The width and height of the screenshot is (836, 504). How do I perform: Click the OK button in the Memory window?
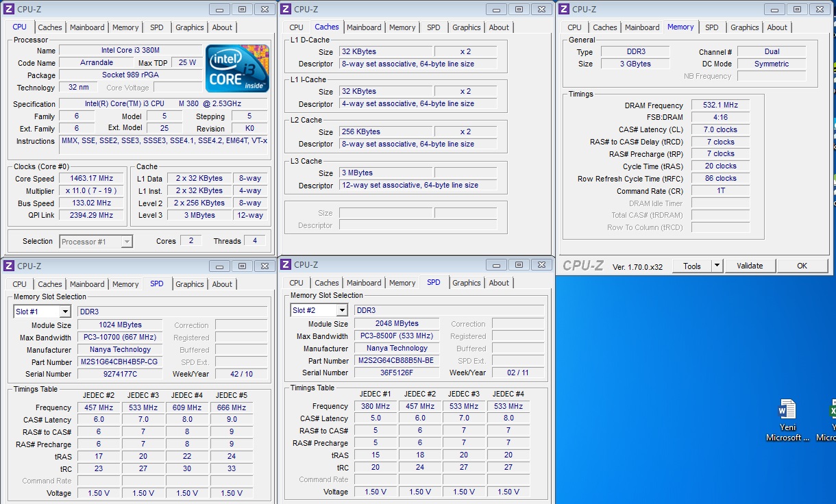tap(802, 266)
